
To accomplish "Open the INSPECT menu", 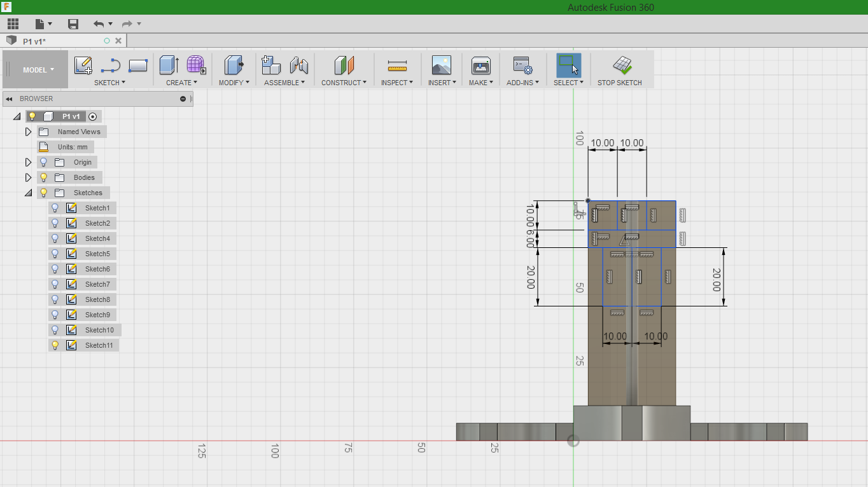I will [397, 83].
